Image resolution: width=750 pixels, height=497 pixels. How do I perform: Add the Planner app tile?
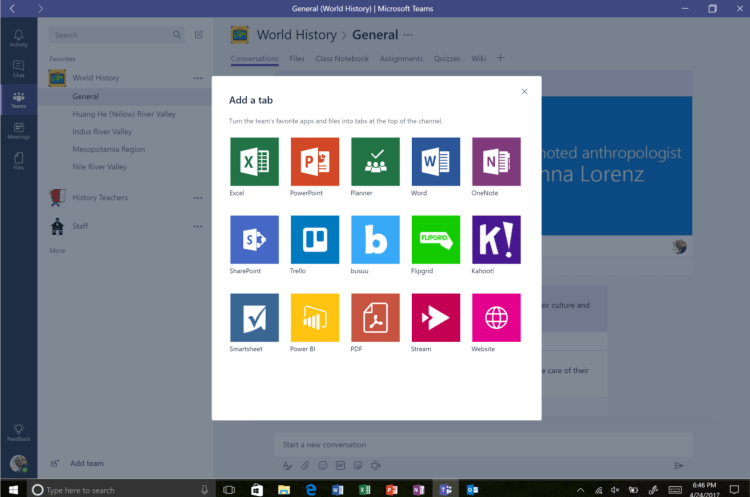point(375,162)
